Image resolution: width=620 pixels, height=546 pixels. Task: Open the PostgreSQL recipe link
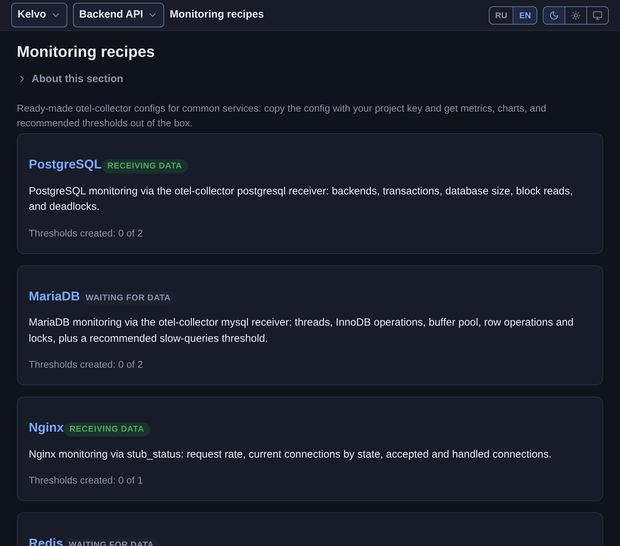65,164
